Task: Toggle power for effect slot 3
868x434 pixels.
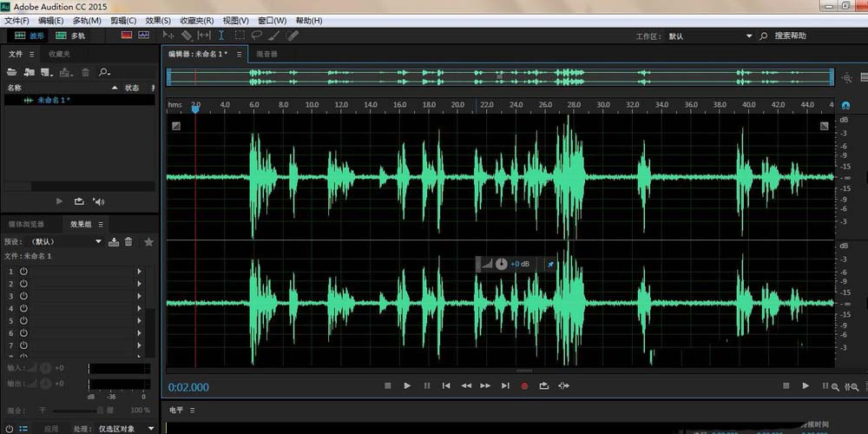Action: pyautogui.click(x=23, y=296)
